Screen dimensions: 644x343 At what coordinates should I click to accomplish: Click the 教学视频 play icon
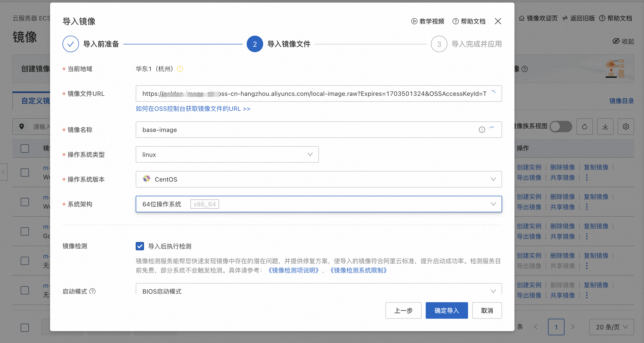[414, 21]
